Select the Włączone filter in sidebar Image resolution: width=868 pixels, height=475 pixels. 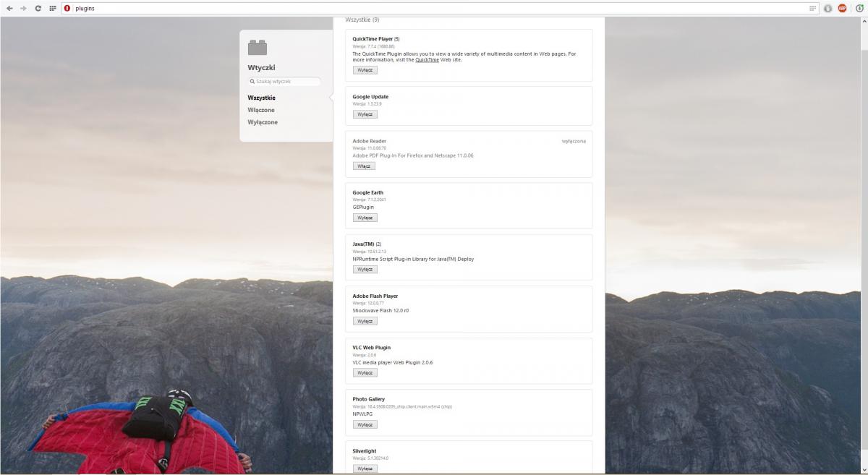click(261, 110)
